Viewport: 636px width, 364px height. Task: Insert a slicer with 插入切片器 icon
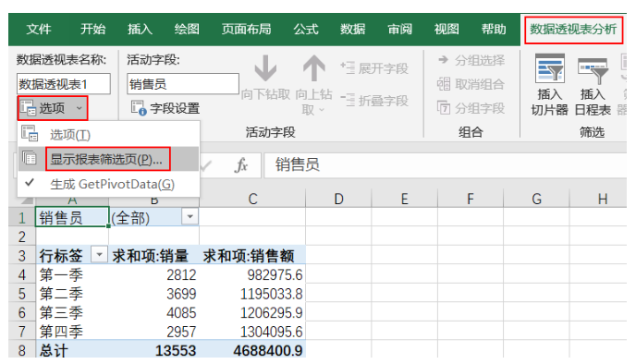click(550, 68)
